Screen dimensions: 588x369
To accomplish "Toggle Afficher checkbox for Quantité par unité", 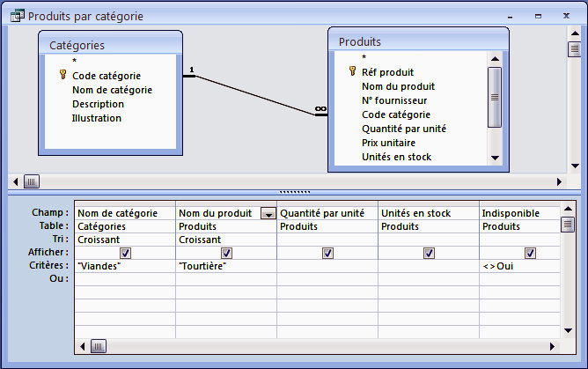I will click(x=327, y=253).
